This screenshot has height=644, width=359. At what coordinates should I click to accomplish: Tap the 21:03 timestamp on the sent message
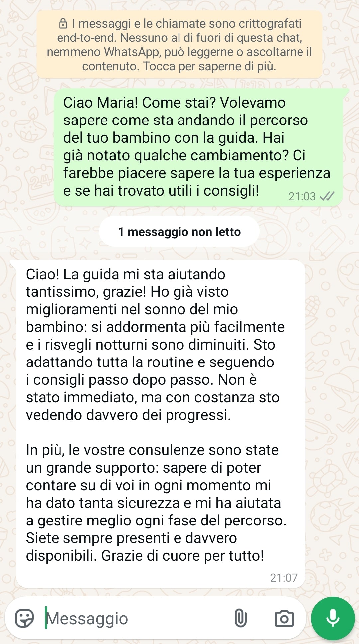point(302,196)
